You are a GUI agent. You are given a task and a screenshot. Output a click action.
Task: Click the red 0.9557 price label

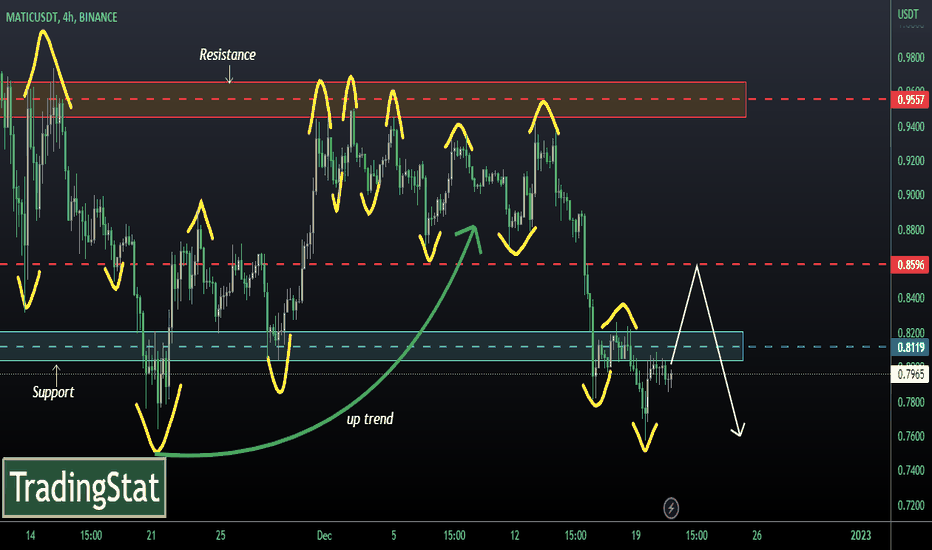tap(911, 99)
